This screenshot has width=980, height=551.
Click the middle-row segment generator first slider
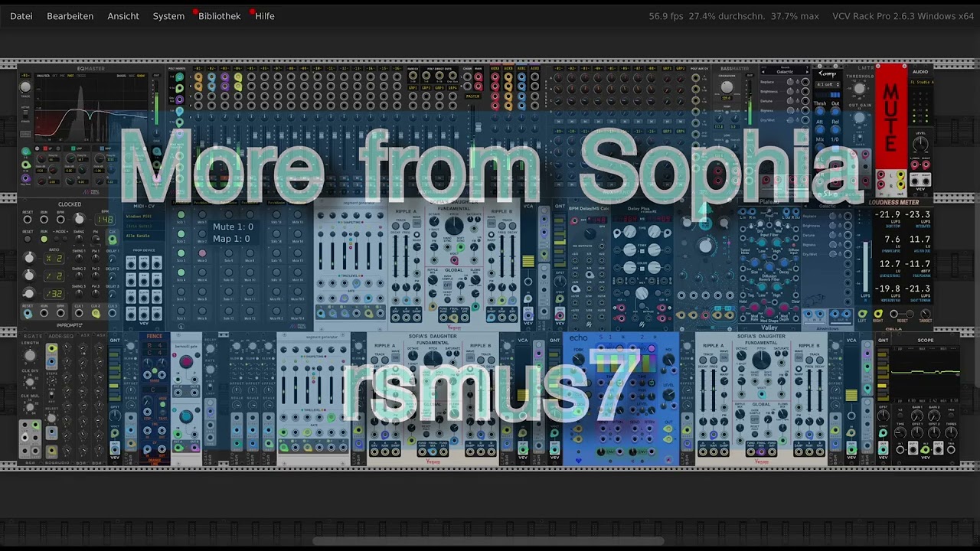321,256
